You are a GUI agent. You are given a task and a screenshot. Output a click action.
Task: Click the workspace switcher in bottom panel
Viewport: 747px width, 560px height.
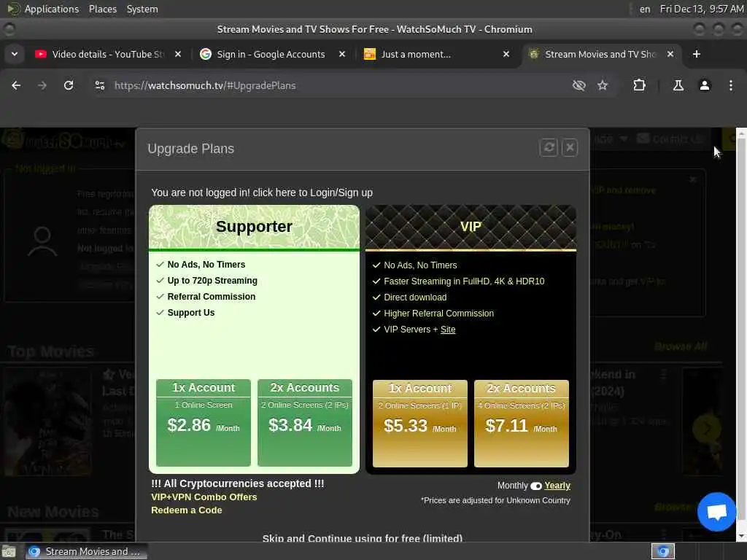663,551
